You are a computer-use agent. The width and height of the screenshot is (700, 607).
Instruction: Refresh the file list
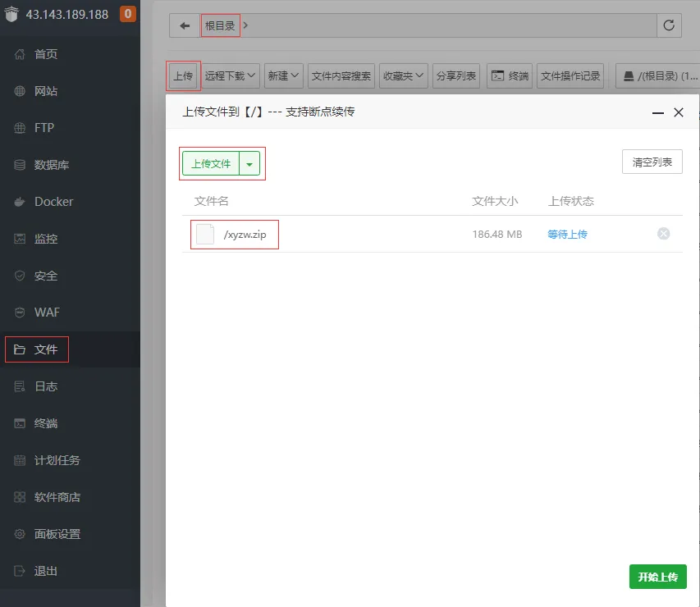point(669,25)
